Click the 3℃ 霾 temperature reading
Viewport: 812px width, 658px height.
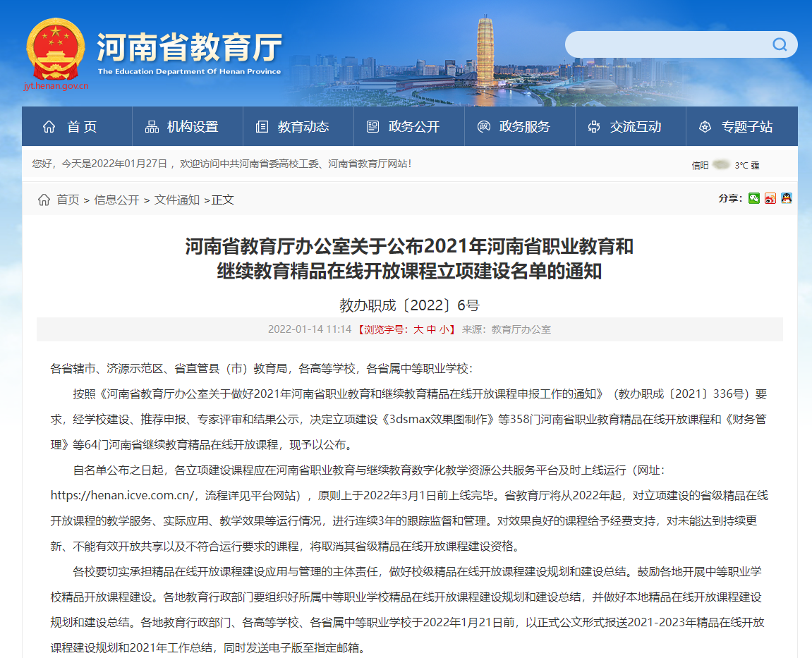click(747, 165)
